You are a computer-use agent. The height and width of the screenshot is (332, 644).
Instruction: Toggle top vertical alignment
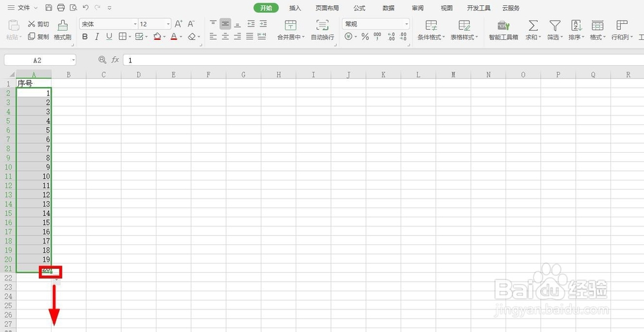pos(213,23)
